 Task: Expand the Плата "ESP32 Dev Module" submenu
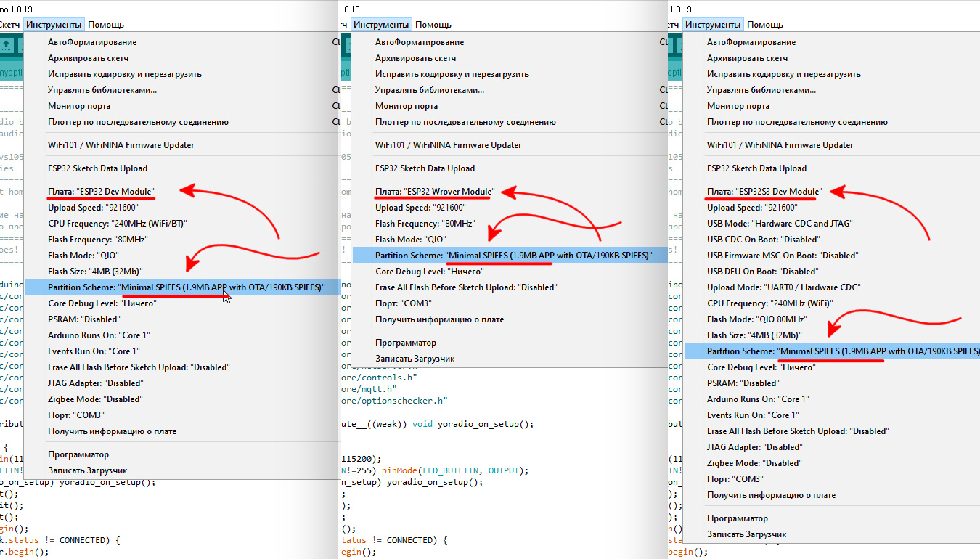coord(102,192)
